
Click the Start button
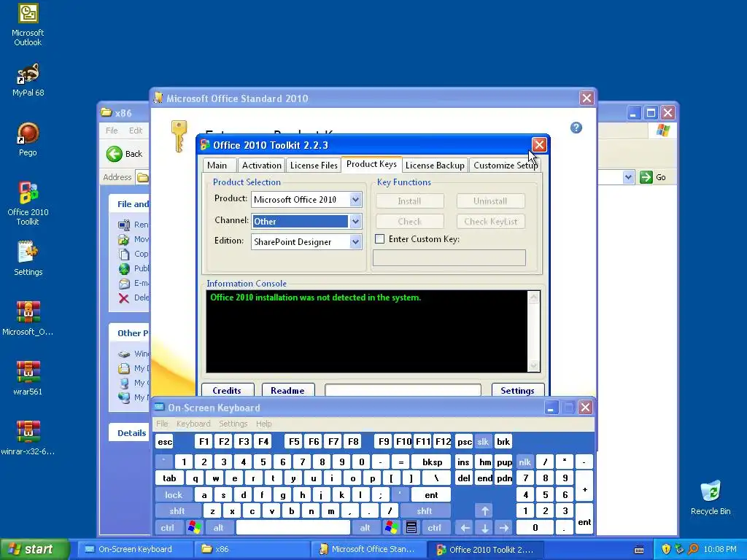[x=34, y=549]
